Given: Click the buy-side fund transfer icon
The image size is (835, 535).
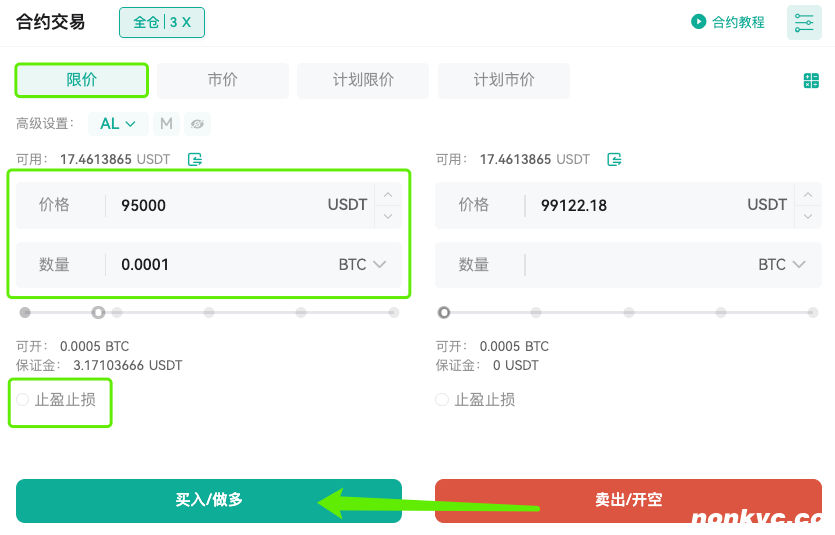Looking at the screenshot, I should [195, 159].
